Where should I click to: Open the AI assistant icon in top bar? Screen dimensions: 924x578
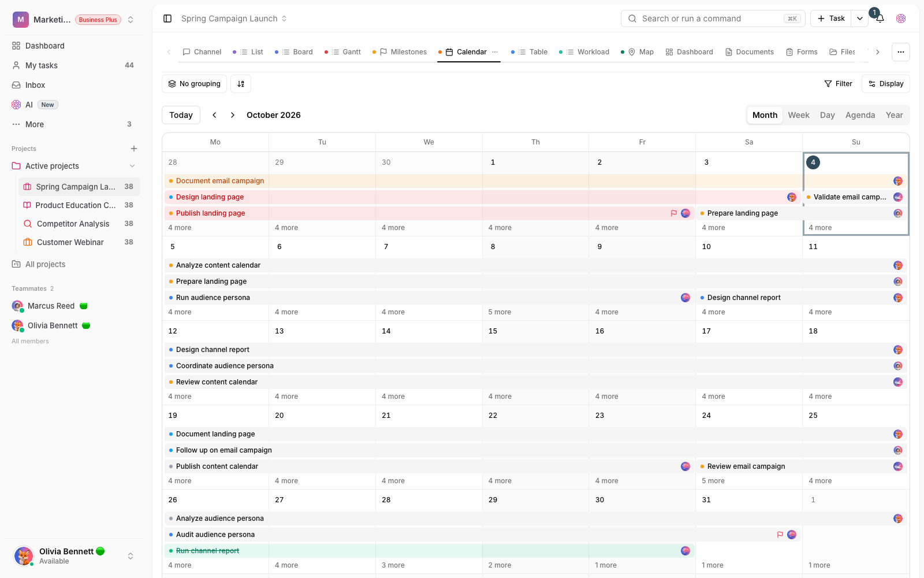tap(901, 18)
